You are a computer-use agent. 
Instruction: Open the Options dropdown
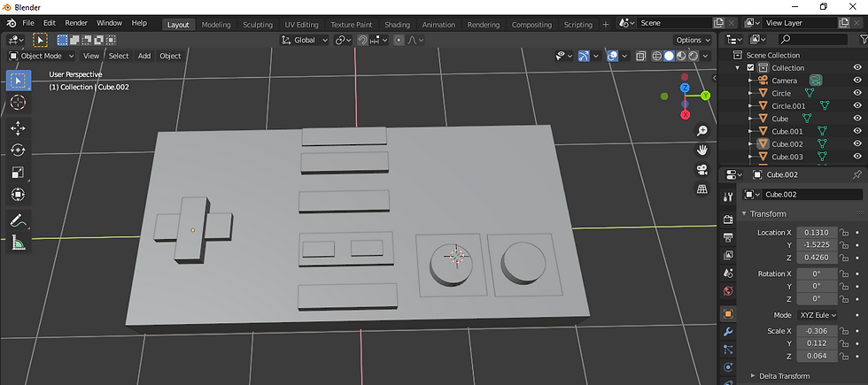point(693,40)
